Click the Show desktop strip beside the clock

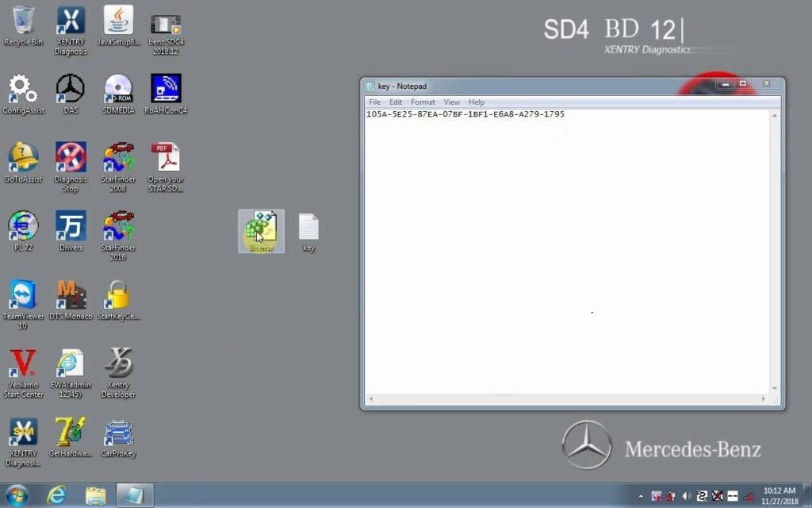[807, 495]
